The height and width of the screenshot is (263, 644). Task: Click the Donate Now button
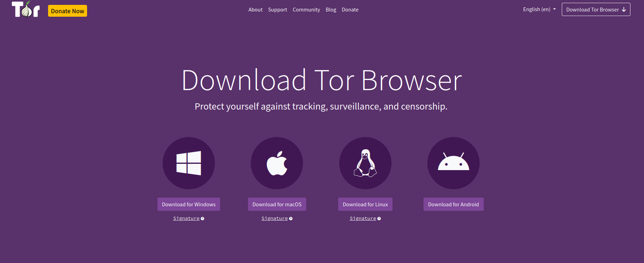(x=68, y=11)
